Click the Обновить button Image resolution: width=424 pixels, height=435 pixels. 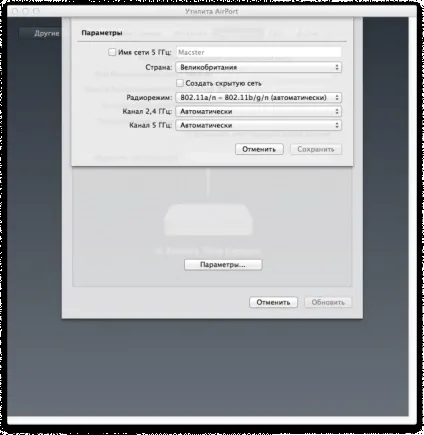[x=328, y=302]
